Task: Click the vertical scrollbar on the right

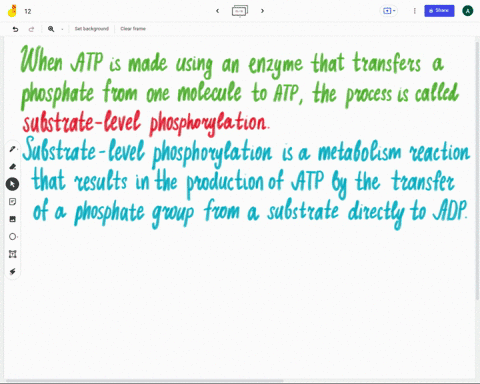Action: click(477, 170)
